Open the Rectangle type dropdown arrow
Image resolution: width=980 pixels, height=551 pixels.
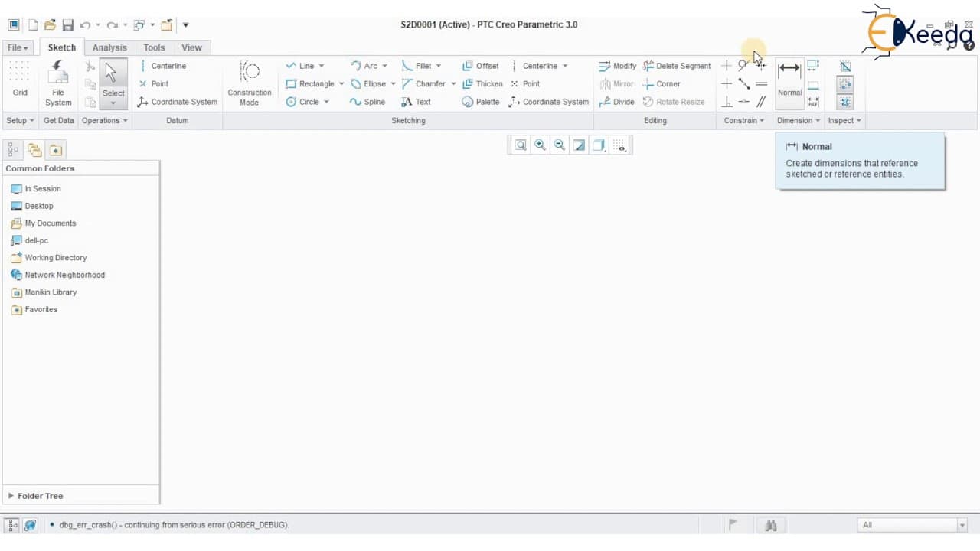(x=341, y=84)
